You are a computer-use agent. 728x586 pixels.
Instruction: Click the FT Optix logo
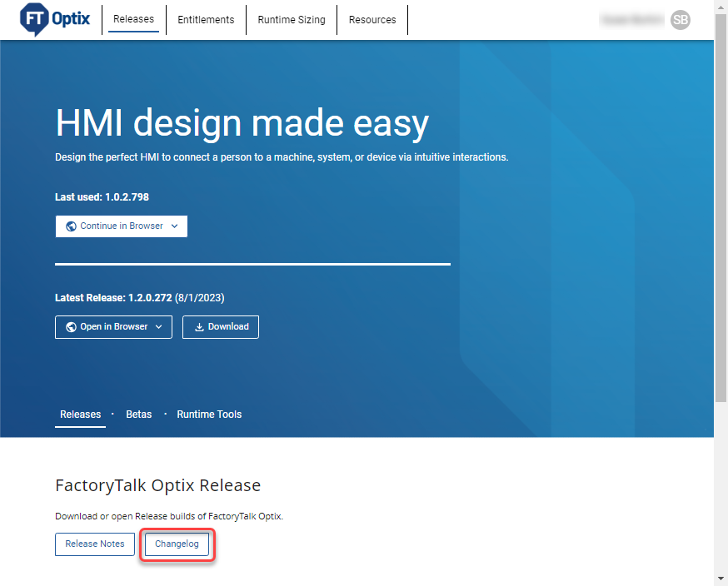coord(55,19)
